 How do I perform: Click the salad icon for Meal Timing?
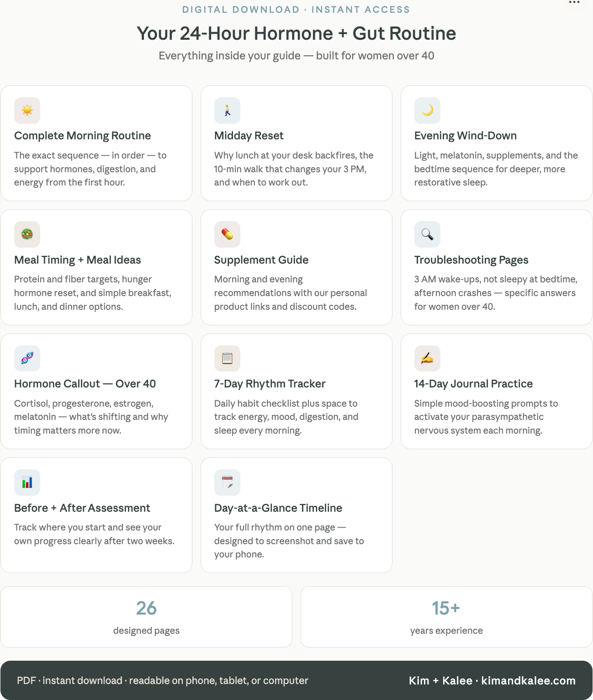[x=27, y=234]
